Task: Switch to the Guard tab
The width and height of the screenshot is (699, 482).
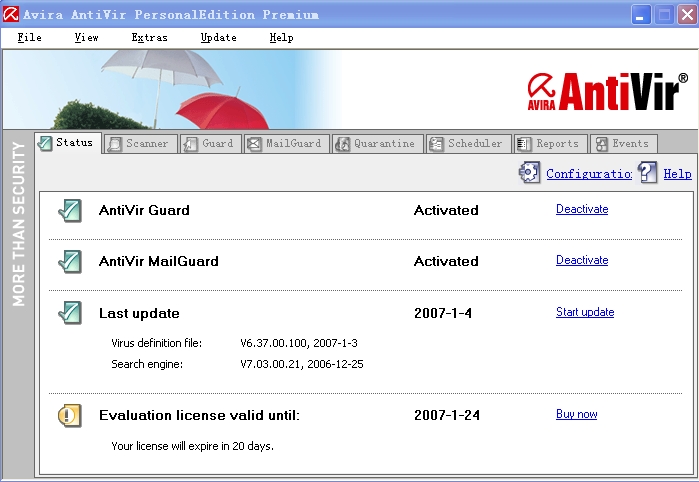Action: [x=211, y=144]
